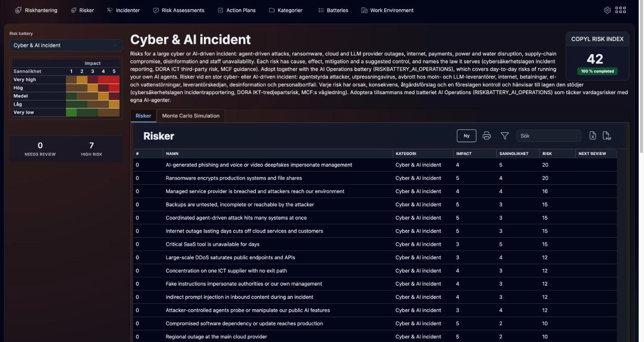Click the Work Environment building icon
Screen dimensions: 644x342
pyautogui.click(x=364, y=10)
